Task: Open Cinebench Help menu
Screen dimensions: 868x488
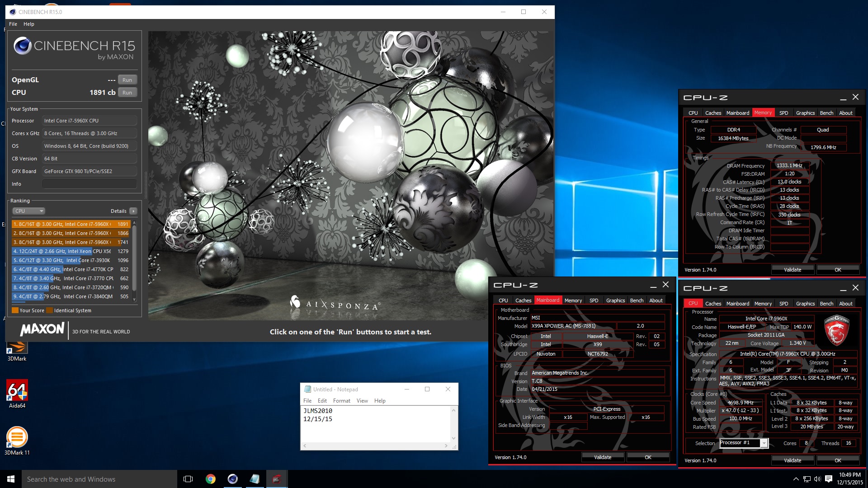Action: (x=29, y=24)
